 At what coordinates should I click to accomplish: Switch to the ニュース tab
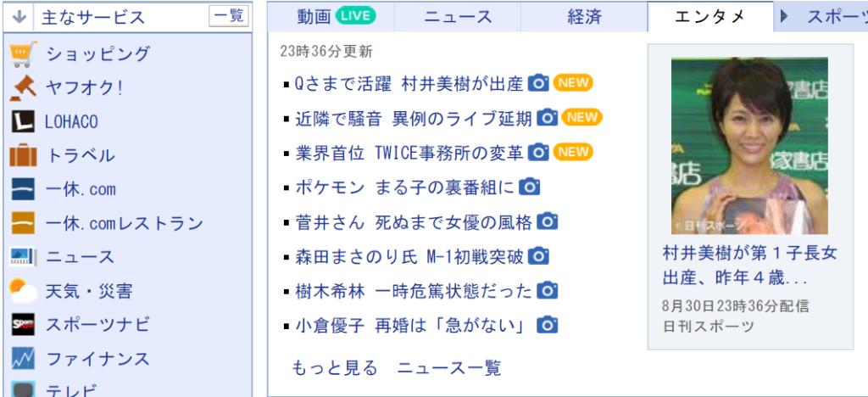[x=458, y=17]
